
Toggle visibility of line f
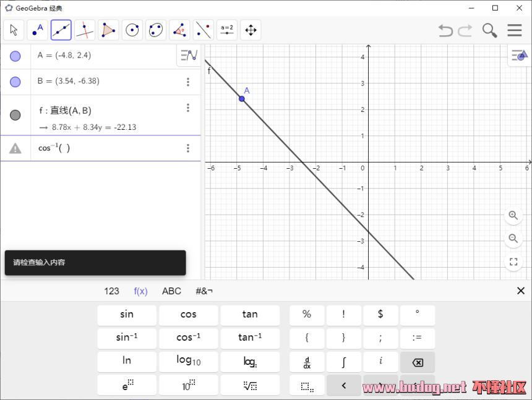click(x=15, y=115)
